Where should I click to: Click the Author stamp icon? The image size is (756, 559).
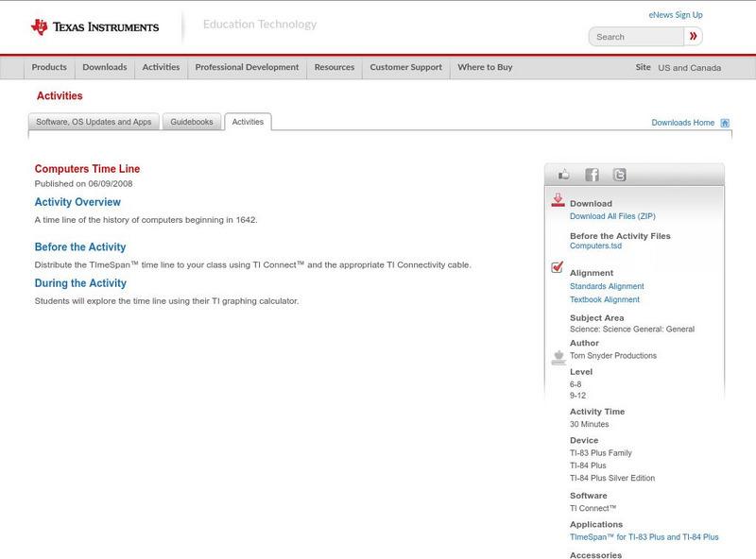point(558,357)
